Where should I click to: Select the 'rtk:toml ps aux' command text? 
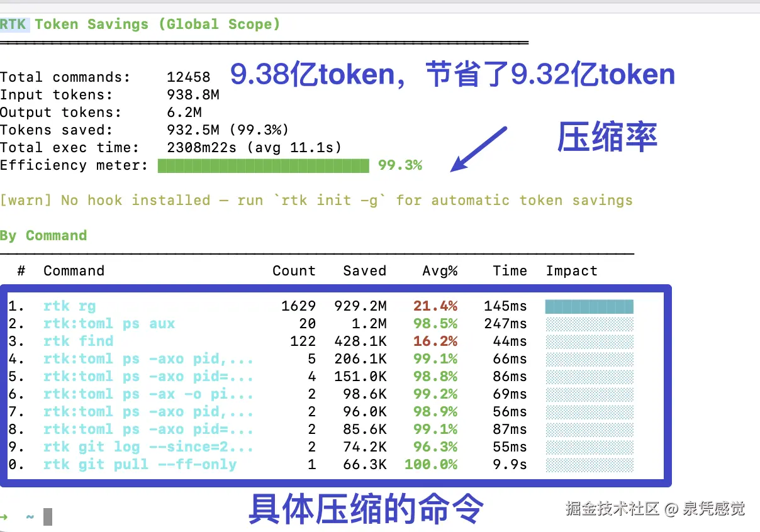point(109,324)
